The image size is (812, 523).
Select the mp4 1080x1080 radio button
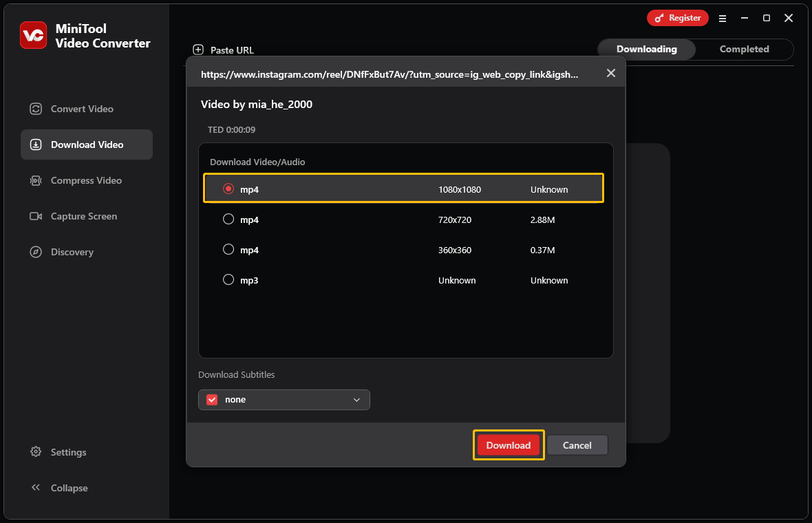[228, 189]
